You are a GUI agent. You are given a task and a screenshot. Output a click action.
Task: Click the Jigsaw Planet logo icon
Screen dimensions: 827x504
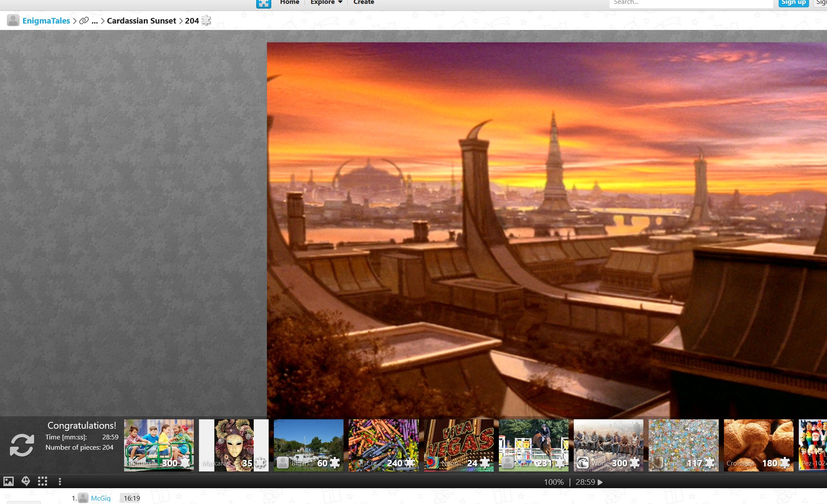[264, 3]
